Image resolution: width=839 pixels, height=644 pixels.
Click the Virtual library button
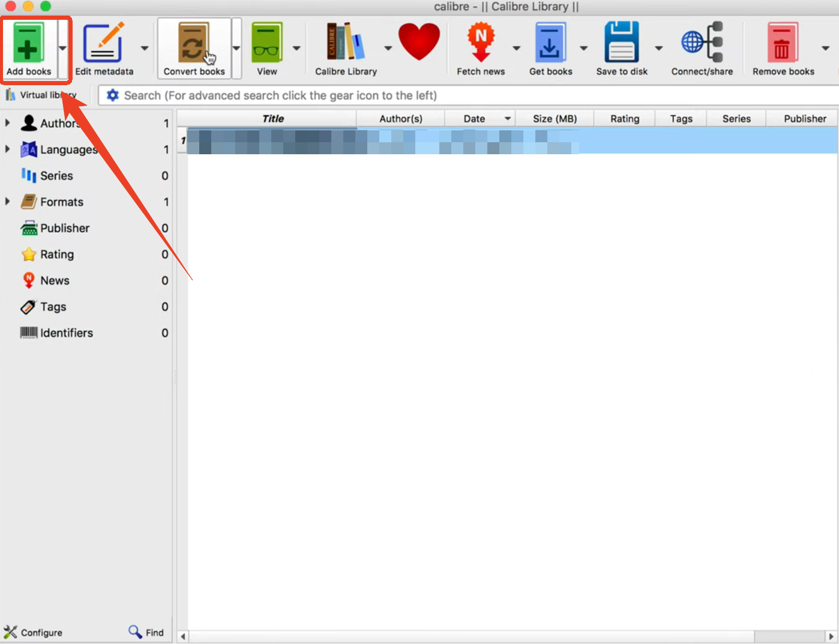pyautogui.click(x=41, y=95)
